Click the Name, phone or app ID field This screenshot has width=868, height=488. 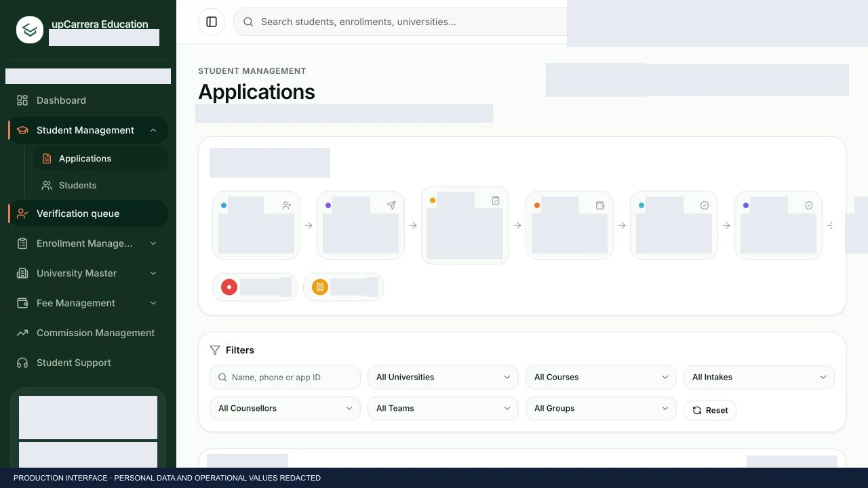pyautogui.click(x=285, y=378)
